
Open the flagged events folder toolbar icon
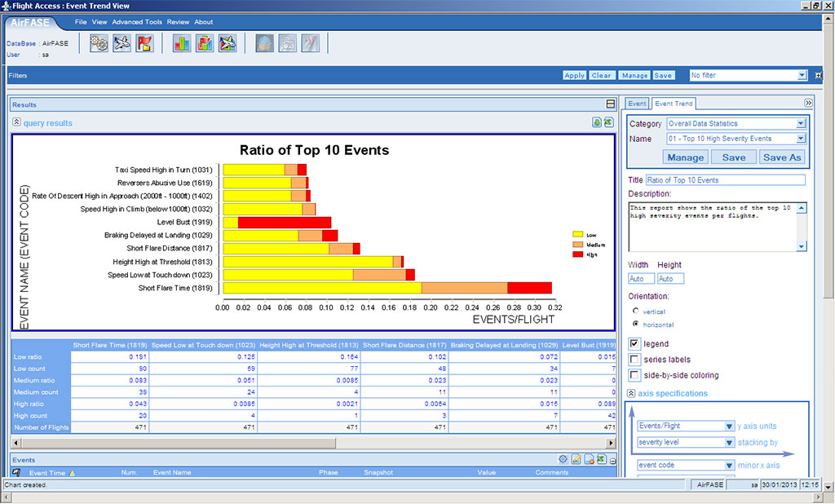click(145, 45)
